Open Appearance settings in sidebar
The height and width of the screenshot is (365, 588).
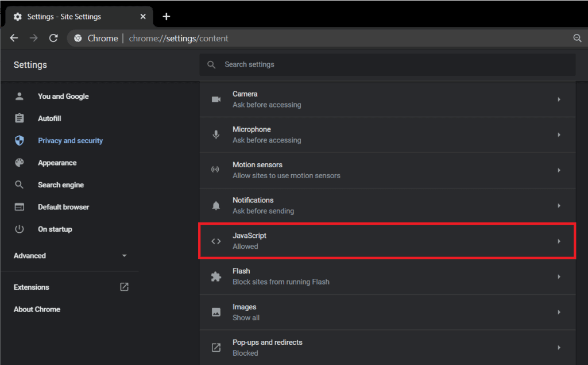(x=57, y=163)
